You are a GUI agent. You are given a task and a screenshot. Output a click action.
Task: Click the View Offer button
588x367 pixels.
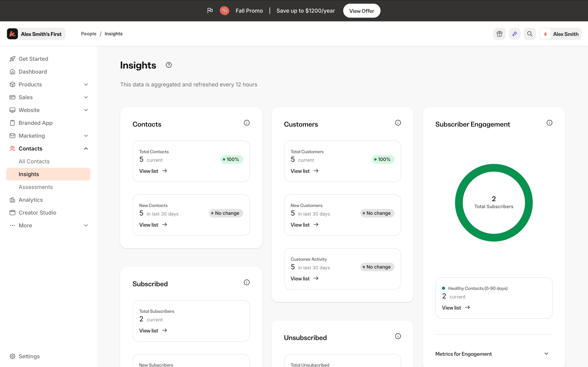pos(361,11)
